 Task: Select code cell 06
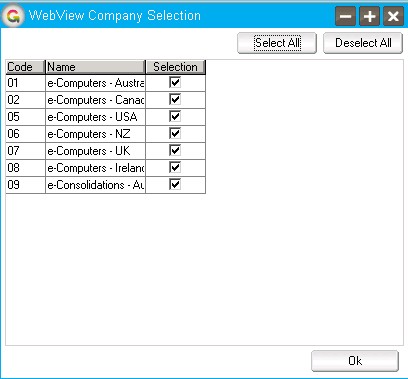[25, 134]
